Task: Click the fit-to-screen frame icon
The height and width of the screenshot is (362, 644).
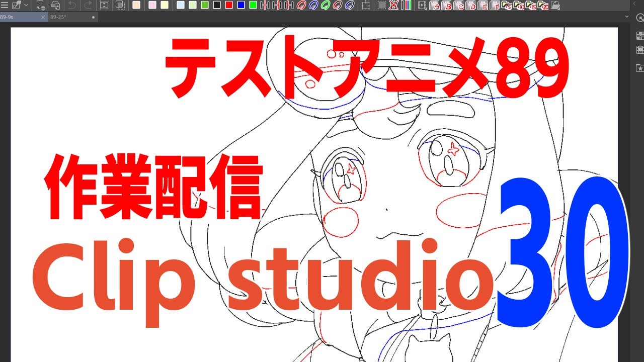Action: tap(104, 5)
